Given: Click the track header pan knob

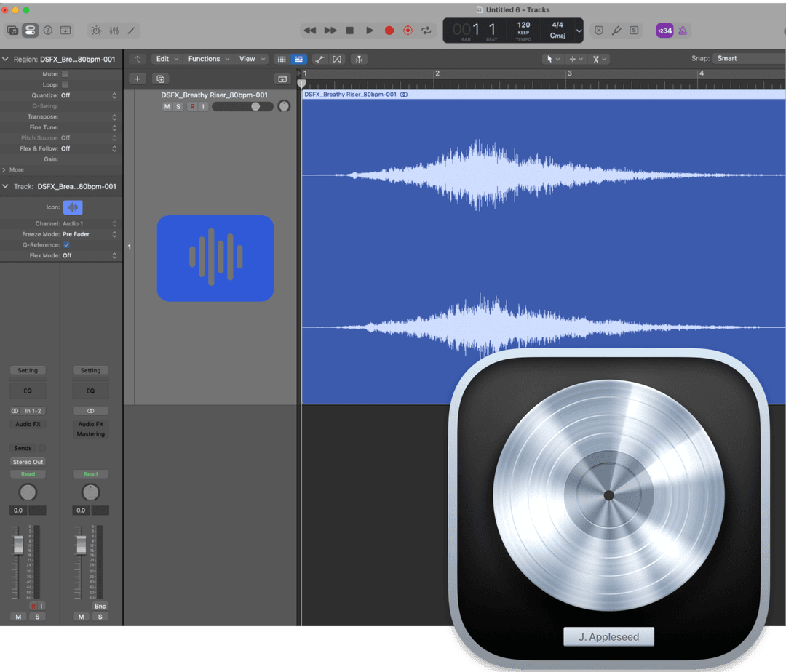Looking at the screenshot, I should [285, 106].
